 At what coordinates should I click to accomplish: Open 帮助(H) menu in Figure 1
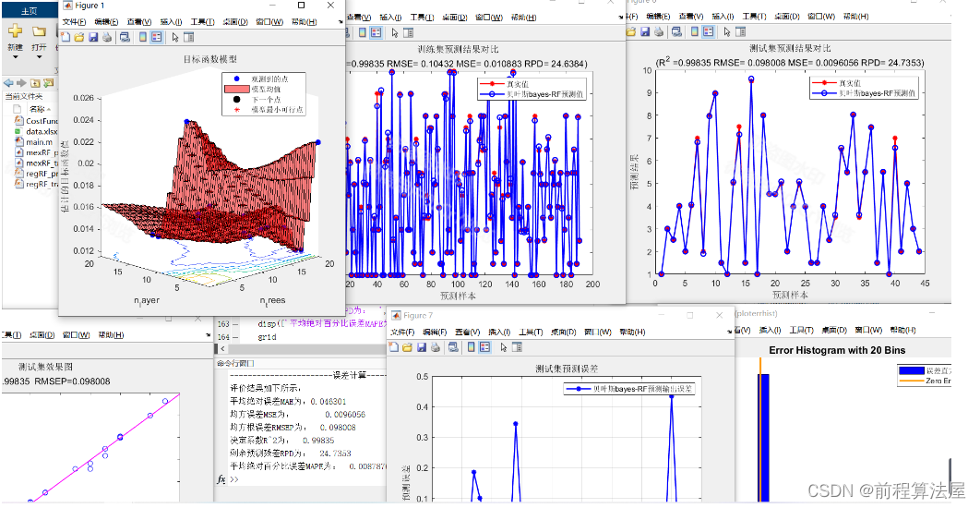click(x=305, y=22)
